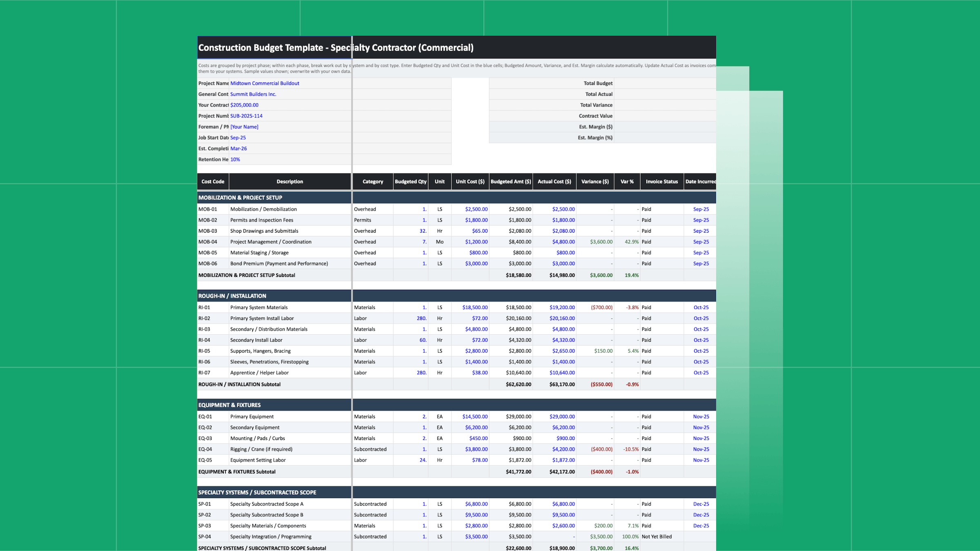Click 'Specialty Materials / Components' description
This screenshot has height=551, width=980.
coord(268,526)
